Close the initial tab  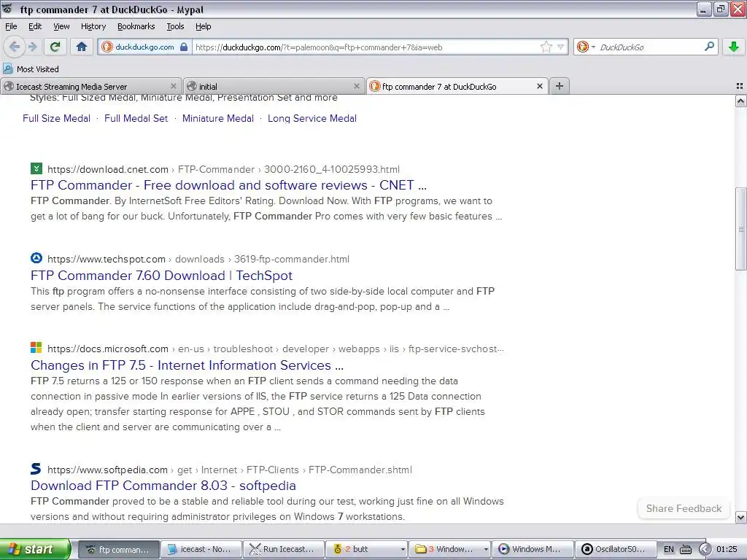[x=356, y=86]
